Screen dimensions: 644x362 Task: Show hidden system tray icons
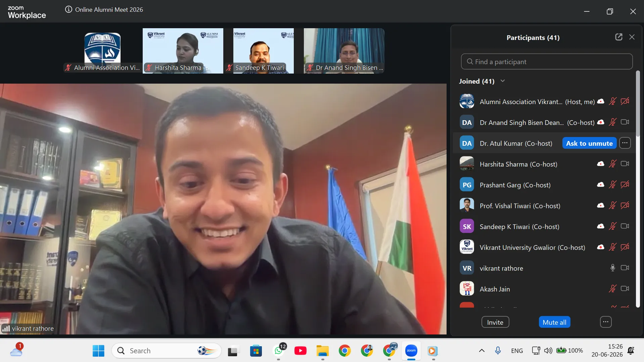[481, 351]
